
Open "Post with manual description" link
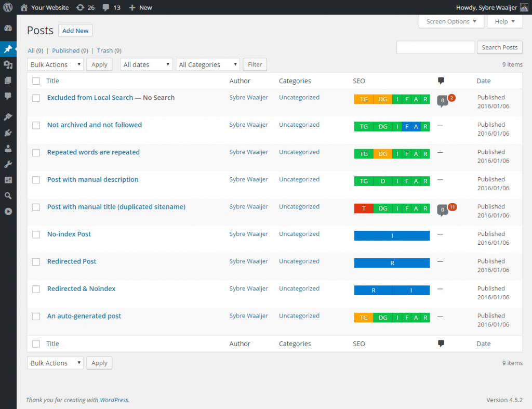coord(92,179)
